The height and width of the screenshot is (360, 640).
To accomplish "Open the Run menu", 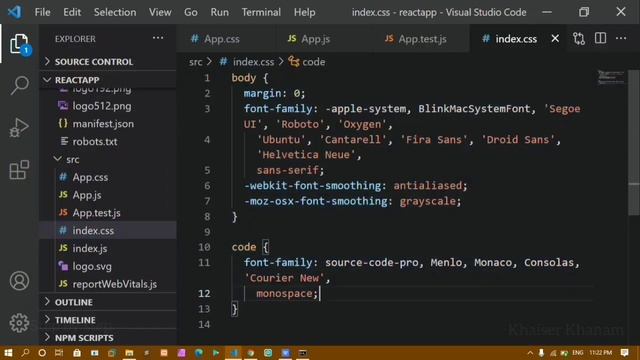I will pos(220,12).
